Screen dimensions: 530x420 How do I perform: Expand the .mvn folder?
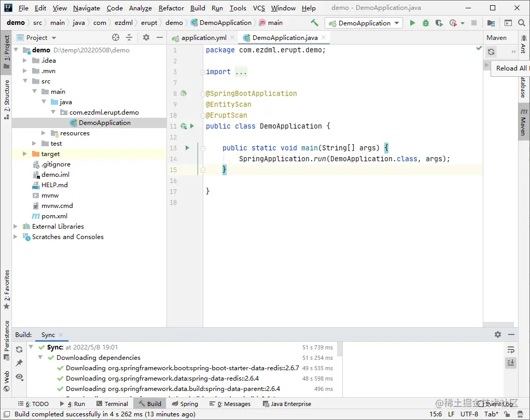pos(25,71)
